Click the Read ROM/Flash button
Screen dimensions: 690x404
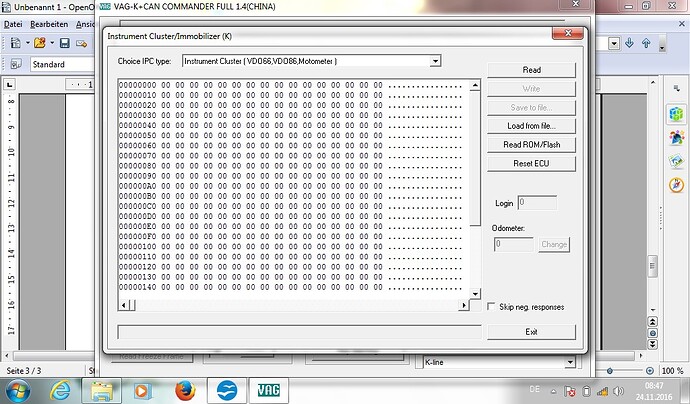[532, 144]
